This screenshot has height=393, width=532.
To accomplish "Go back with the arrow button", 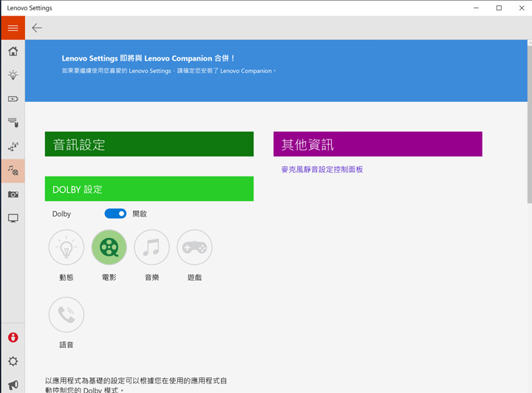I will coord(37,28).
